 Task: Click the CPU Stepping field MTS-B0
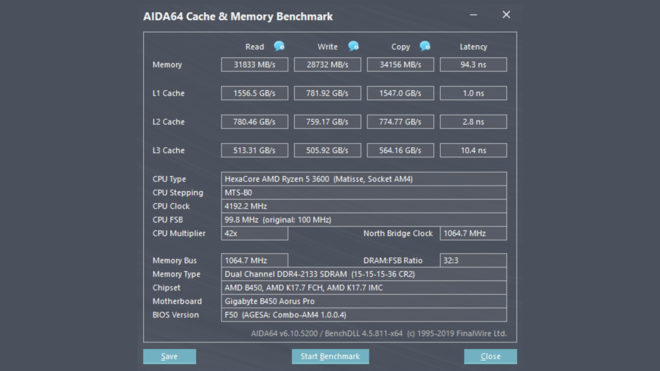tap(364, 192)
